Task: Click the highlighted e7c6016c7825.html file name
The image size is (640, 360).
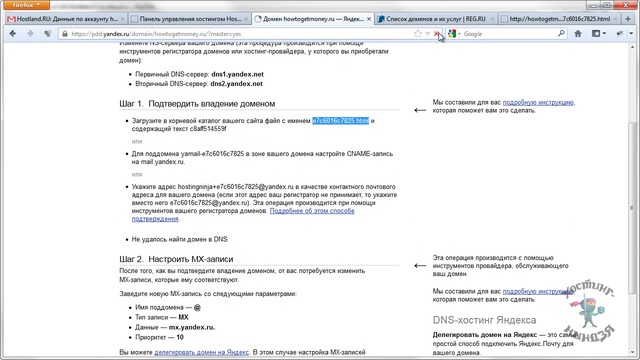Action: tap(340, 121)
